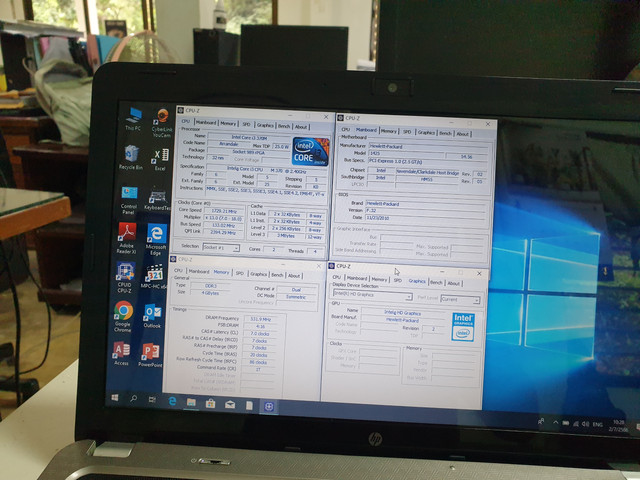Click the CPU-Z taskbar button
This screenshot has width=640, height=480.
pos(269,407)
